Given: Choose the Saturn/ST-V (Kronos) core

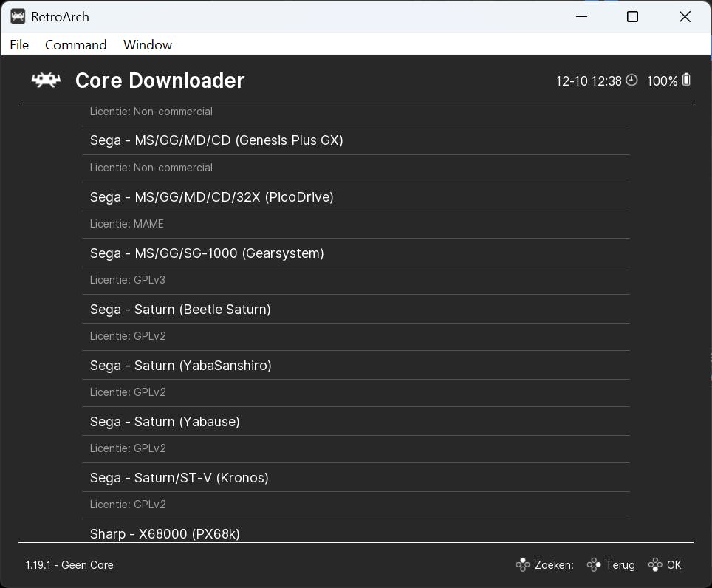Looking at the screenshot, I should pos(179,478).
